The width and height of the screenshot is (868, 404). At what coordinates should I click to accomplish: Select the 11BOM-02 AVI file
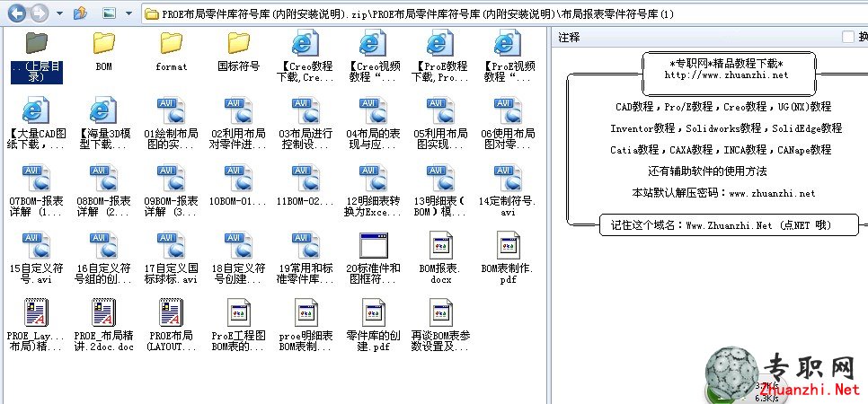pyautogui.click(x=306, y=186)
